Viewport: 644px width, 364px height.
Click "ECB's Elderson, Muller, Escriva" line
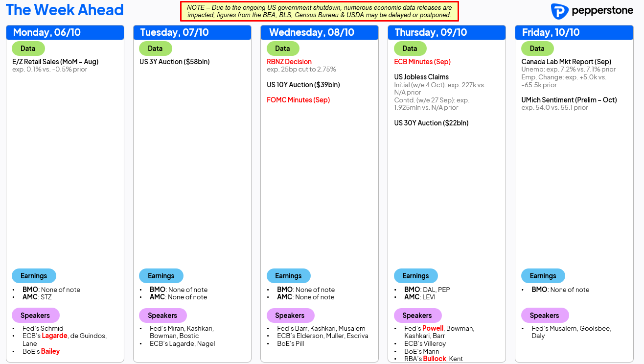coord(322,336)
